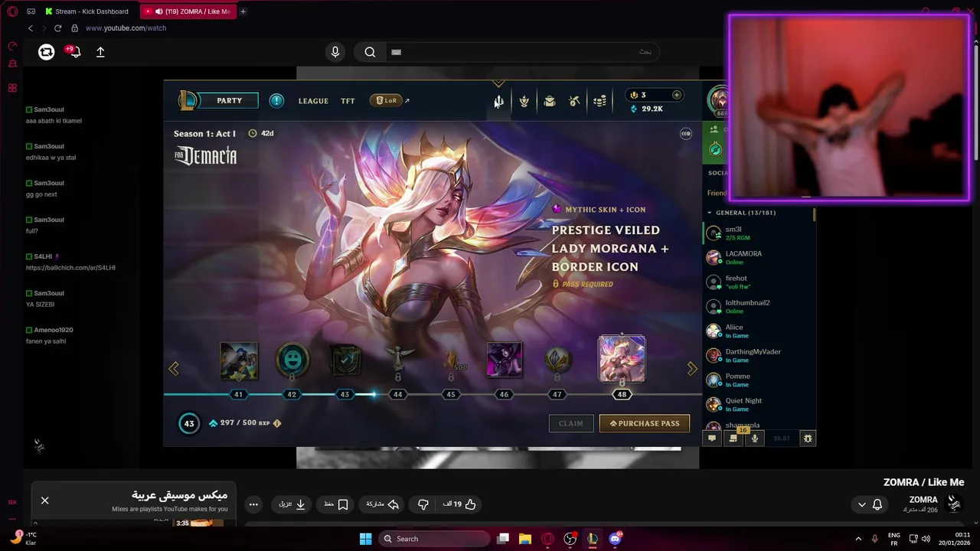Open friend Quiet Night in list
This screenshot has width=980, height=551.
[x=758, y=405]
